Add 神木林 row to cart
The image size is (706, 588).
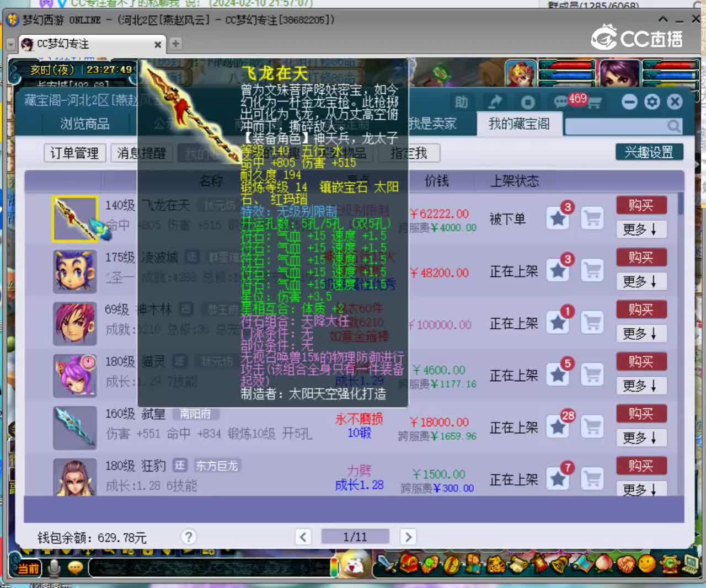pos(593,323)
